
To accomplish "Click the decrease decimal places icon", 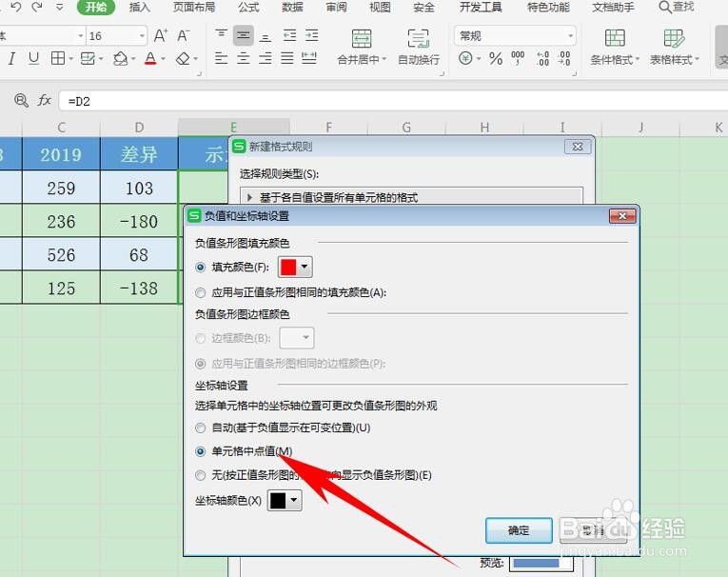I will [564, 58].
